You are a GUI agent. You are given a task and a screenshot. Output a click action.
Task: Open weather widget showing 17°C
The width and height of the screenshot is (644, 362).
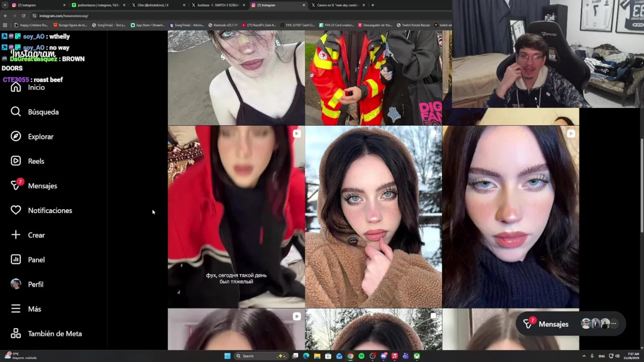coord(19,355)
